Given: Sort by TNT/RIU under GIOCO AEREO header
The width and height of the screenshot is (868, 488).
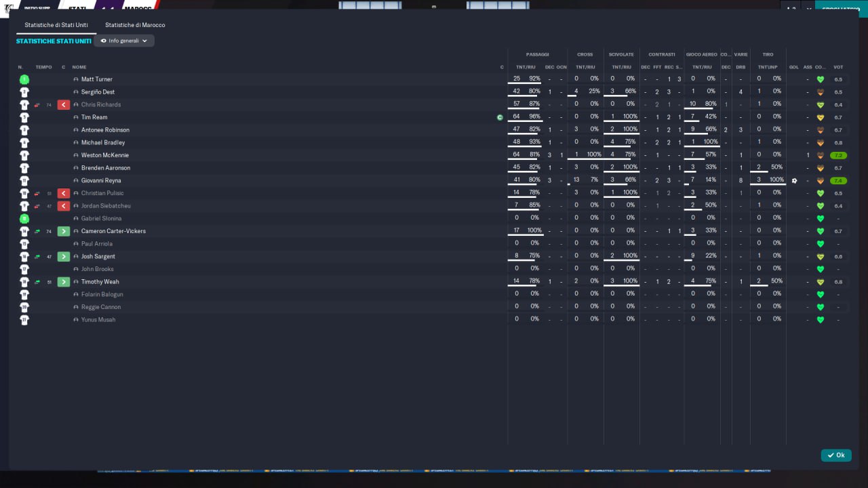Looking at the screenshot, I should coord(702,67).
